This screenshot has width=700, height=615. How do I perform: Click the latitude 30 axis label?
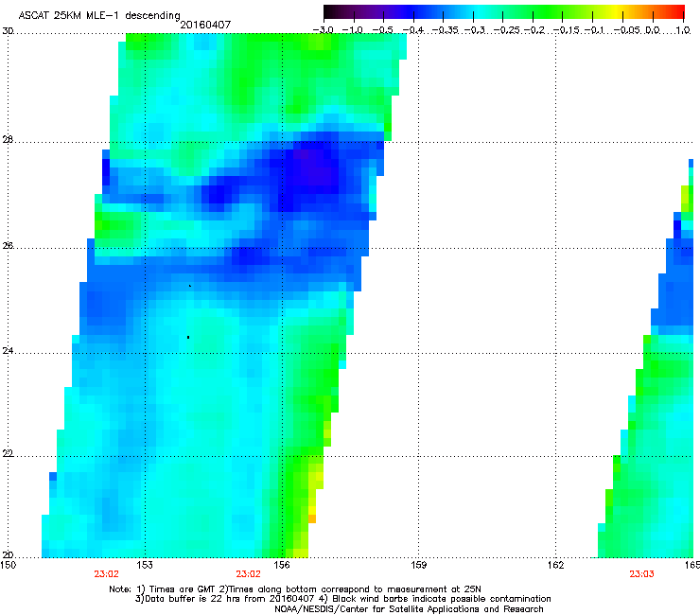click(8, 31)
